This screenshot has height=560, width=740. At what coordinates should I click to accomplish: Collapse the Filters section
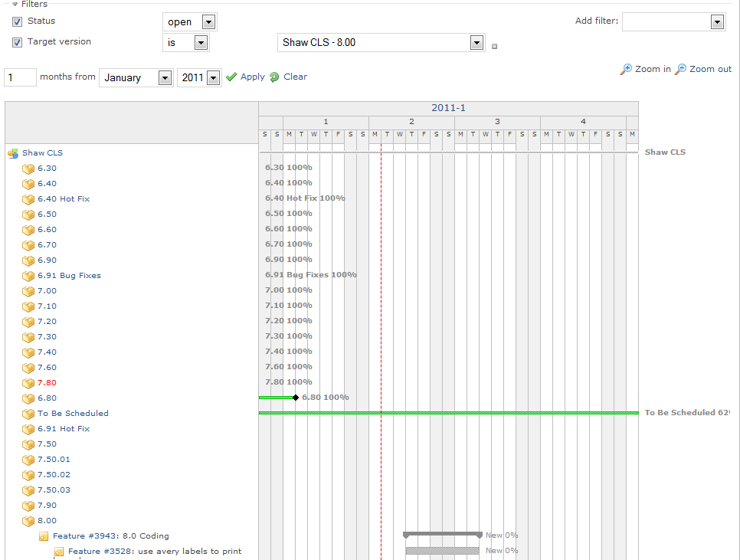(x=30, y=5)
